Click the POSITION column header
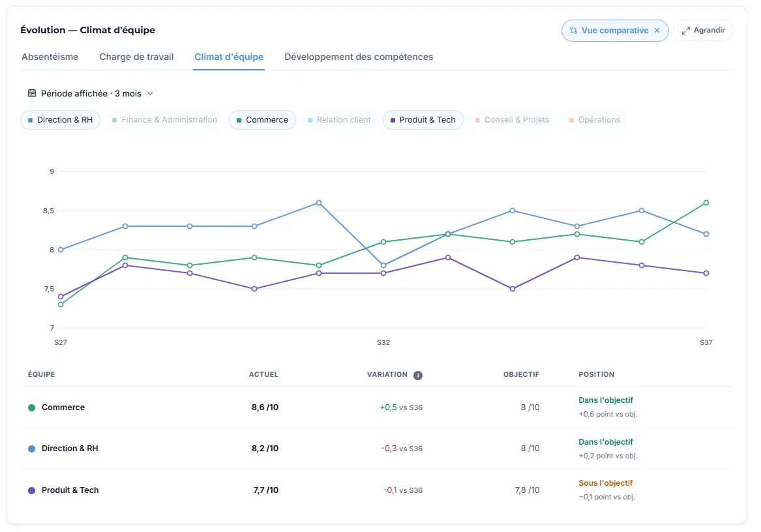Screen dimensions: 761x532 (597, 374)
